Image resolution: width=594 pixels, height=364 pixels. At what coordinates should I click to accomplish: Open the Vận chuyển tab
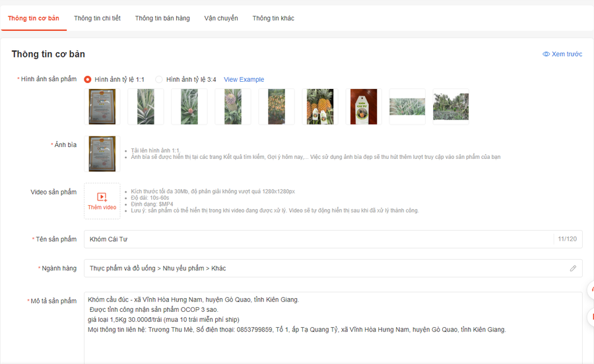pyautogui.click(x=221, y=18)
